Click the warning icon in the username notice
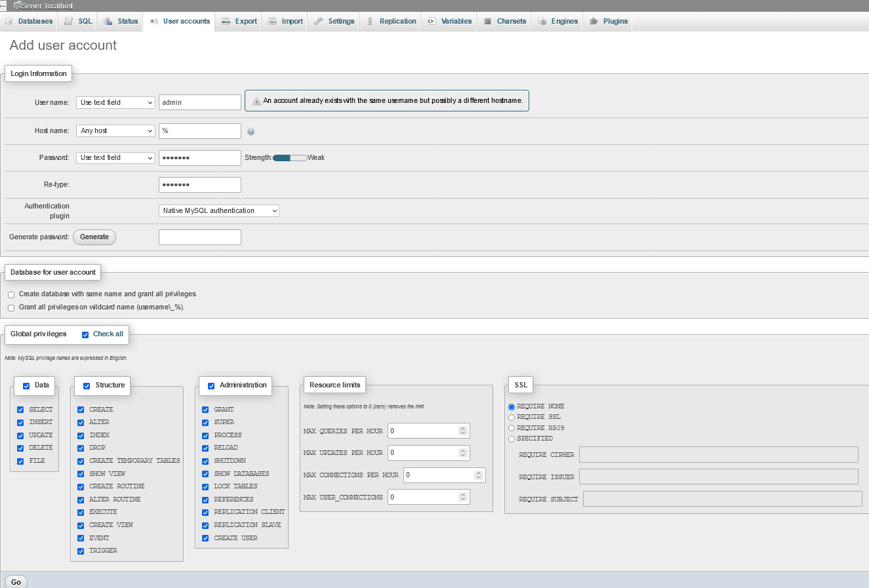869x588 pixels. click(257, 101)
